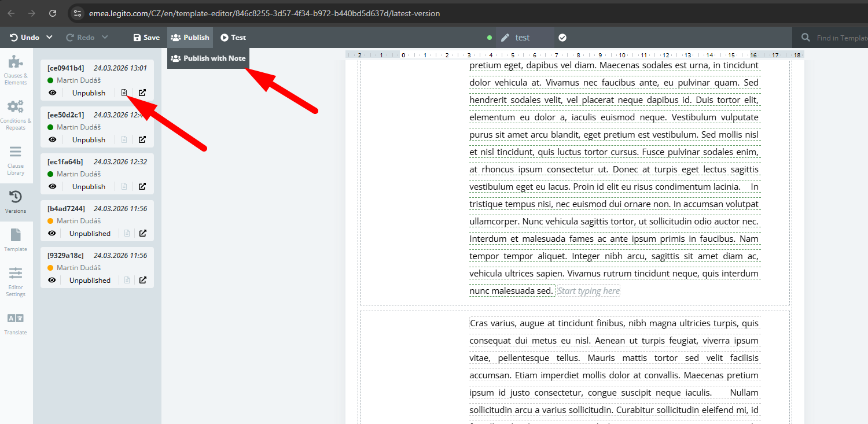The image size is (868, 424).
Task: Unpublish version ee50d2c1
Action: point(89,139)
